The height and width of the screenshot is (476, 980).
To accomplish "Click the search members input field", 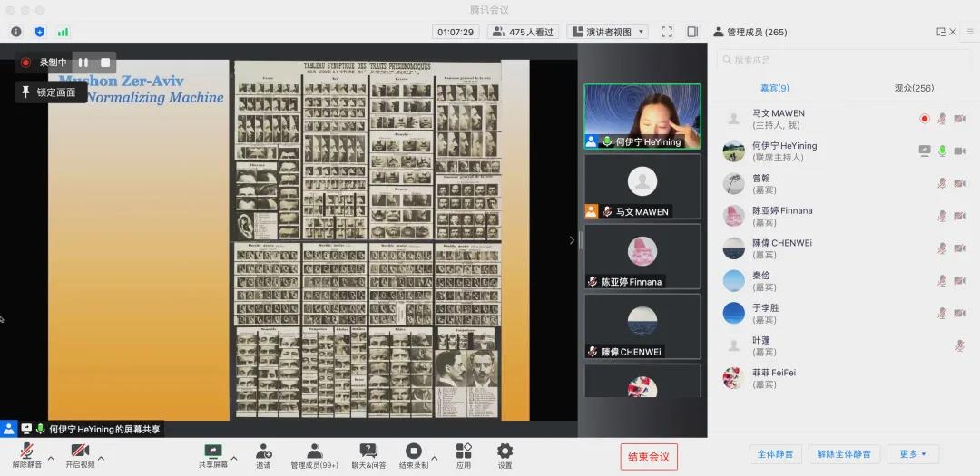I will tap(844, 60).
